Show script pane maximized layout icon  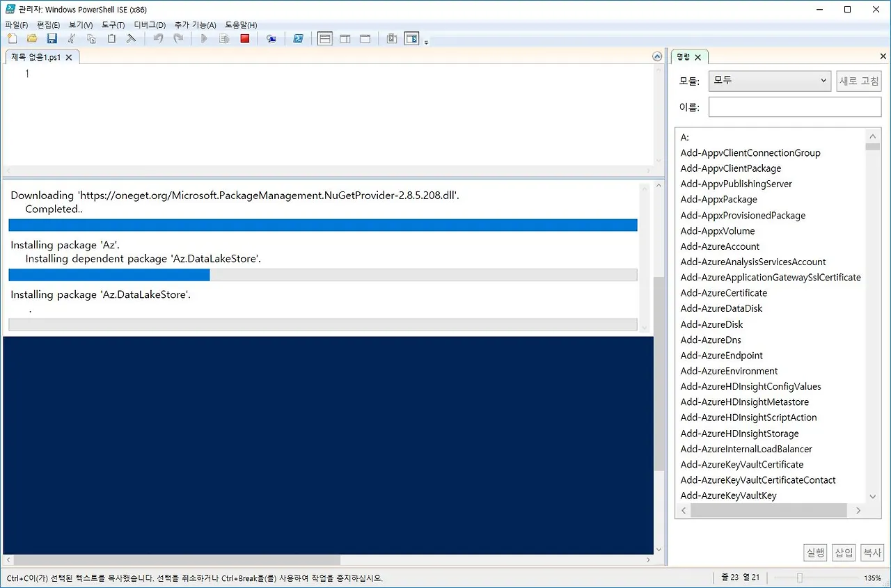coord(365,39)
